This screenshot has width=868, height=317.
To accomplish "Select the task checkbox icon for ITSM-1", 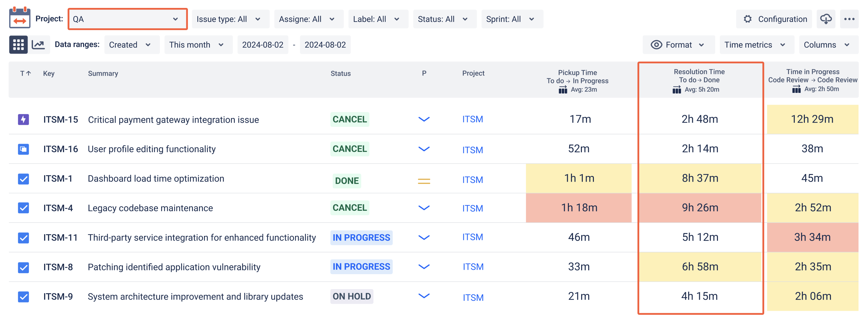I will 23,179.
